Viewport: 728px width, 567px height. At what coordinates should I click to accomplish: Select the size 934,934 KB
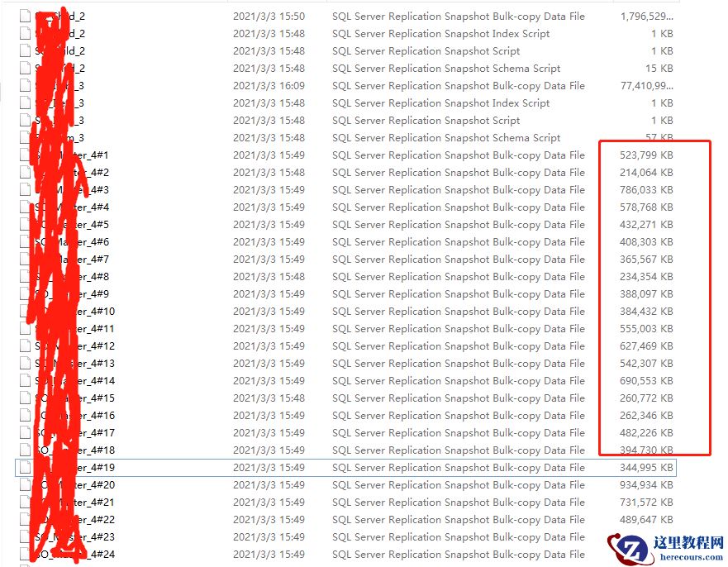click(646, 485)
